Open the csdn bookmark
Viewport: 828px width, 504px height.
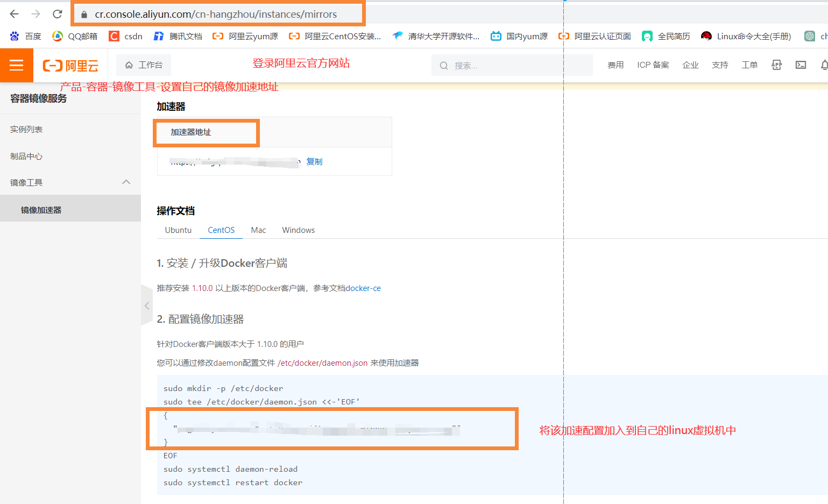125,36
